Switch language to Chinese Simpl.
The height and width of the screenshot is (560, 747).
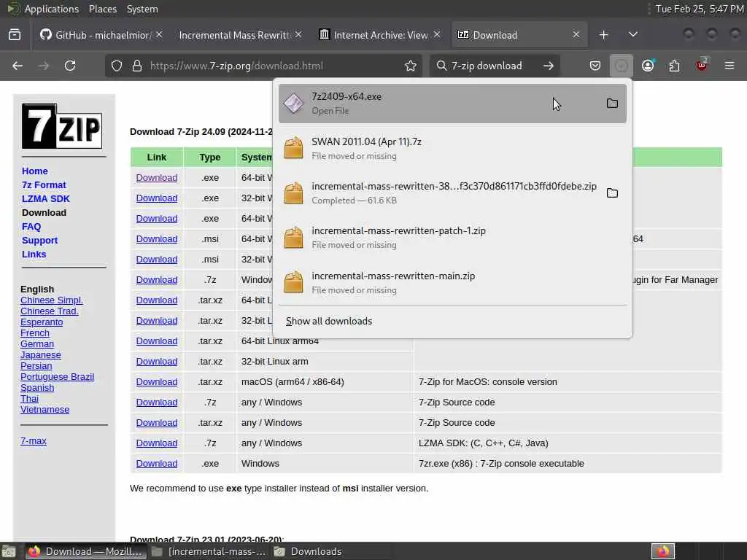coord(52,300)
